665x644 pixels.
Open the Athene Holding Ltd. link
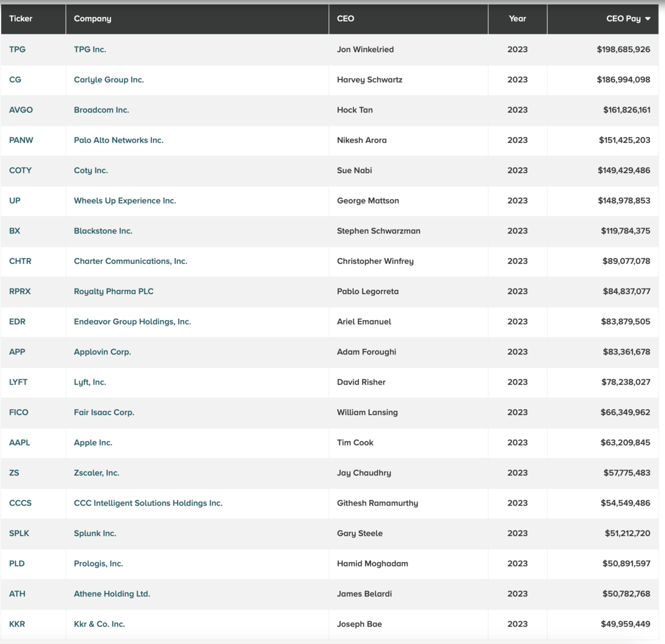tap(112, 594)
